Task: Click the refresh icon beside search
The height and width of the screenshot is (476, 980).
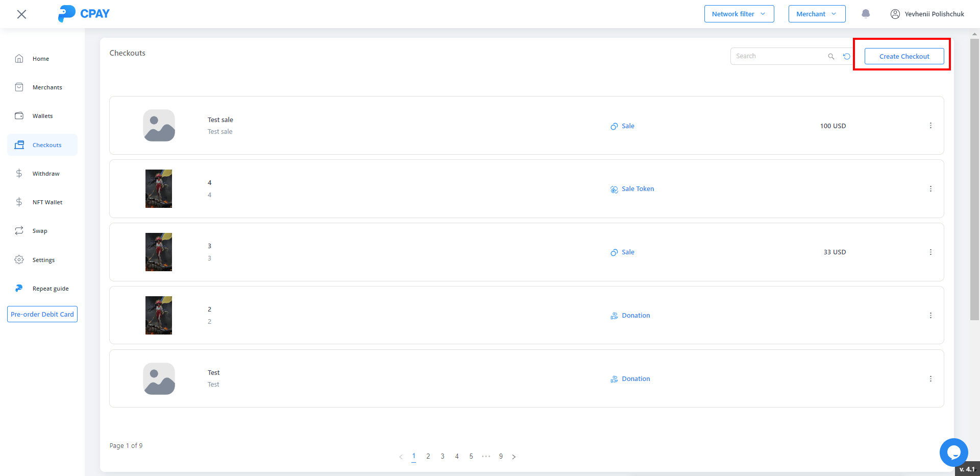Action: pos(847,56)
